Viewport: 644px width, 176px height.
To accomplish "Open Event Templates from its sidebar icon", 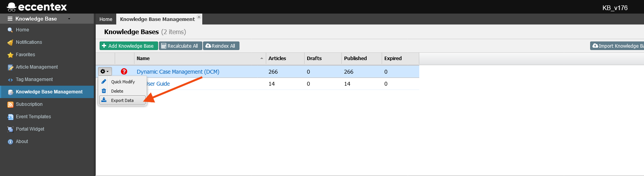I will tap(10, 117).
